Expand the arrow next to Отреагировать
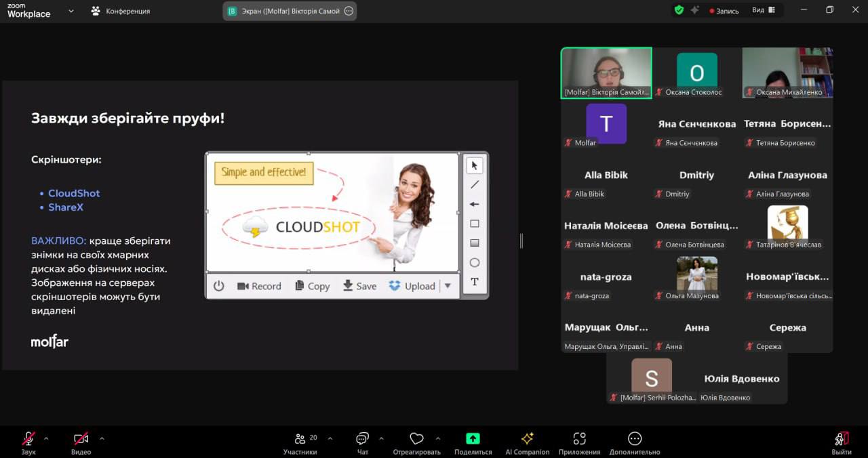Image resolution: width=868 pixels, height=458 pixels. tap(437, 438)
